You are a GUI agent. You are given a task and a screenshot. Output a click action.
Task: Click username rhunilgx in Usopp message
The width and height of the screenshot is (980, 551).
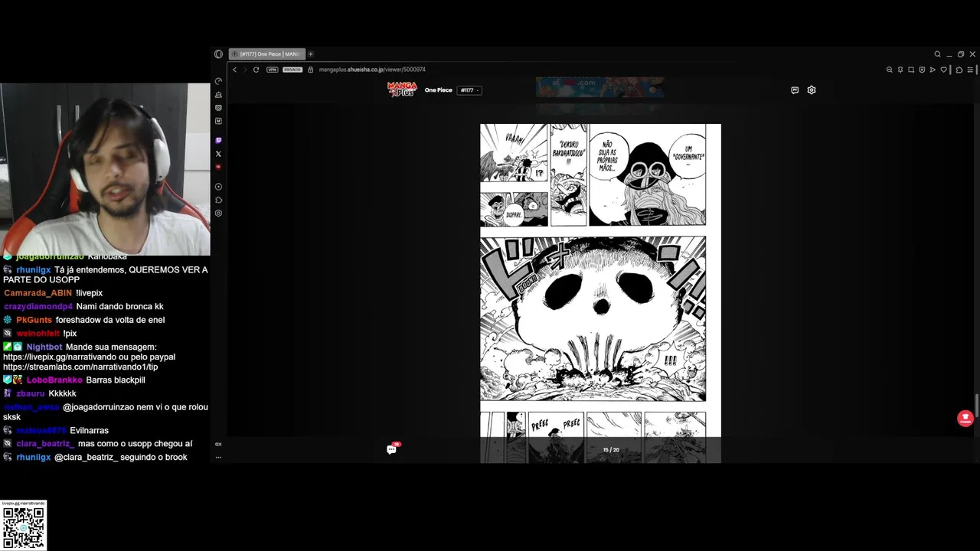pos(34,270)
